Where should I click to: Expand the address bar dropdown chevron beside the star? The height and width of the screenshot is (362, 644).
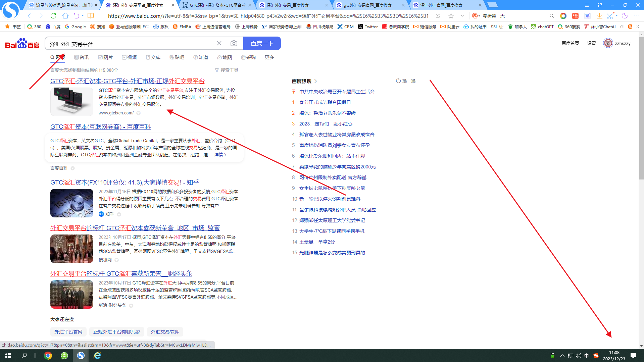click(x=462, y=16)
